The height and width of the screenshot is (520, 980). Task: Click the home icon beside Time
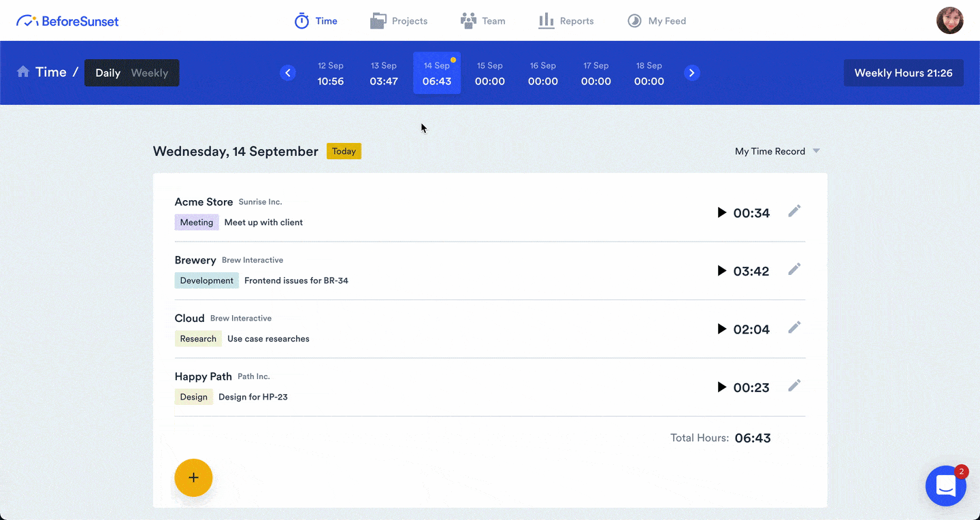tap(23, 72)
